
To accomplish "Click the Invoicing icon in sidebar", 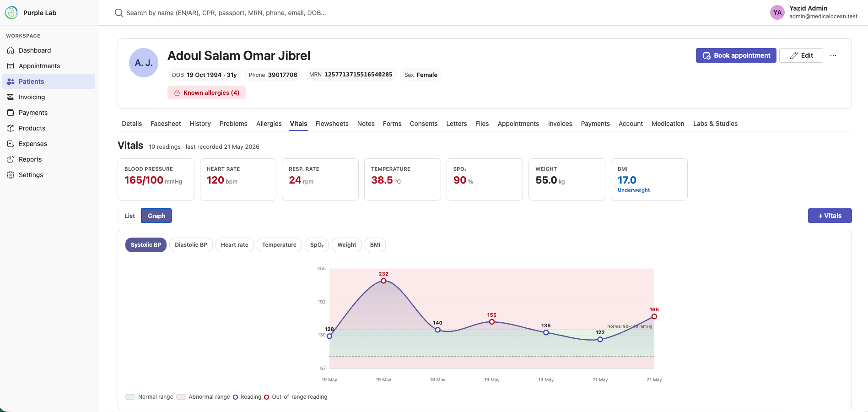I will pyautogui.click(x=11, y=97).
